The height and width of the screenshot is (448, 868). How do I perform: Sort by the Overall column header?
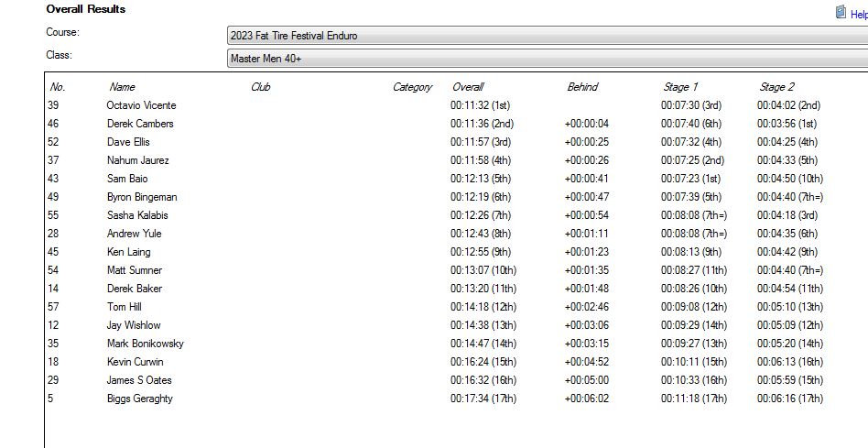click(x=468, y=87)
